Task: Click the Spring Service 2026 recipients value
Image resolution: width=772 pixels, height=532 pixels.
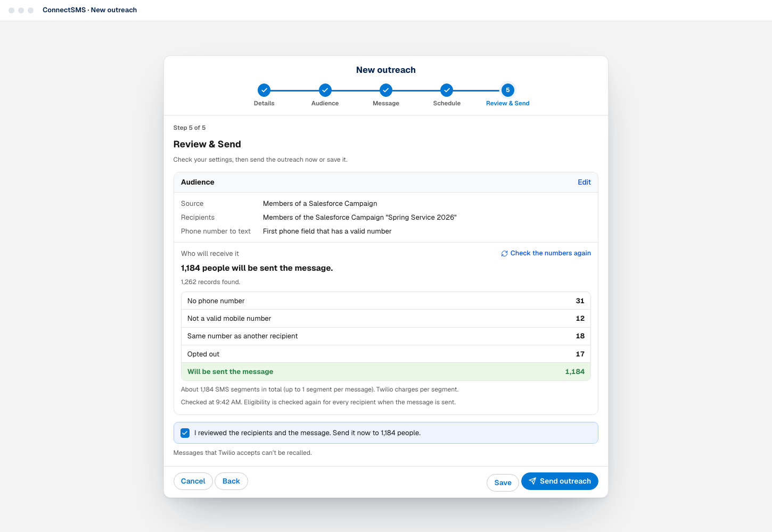Action: point(360,218)
